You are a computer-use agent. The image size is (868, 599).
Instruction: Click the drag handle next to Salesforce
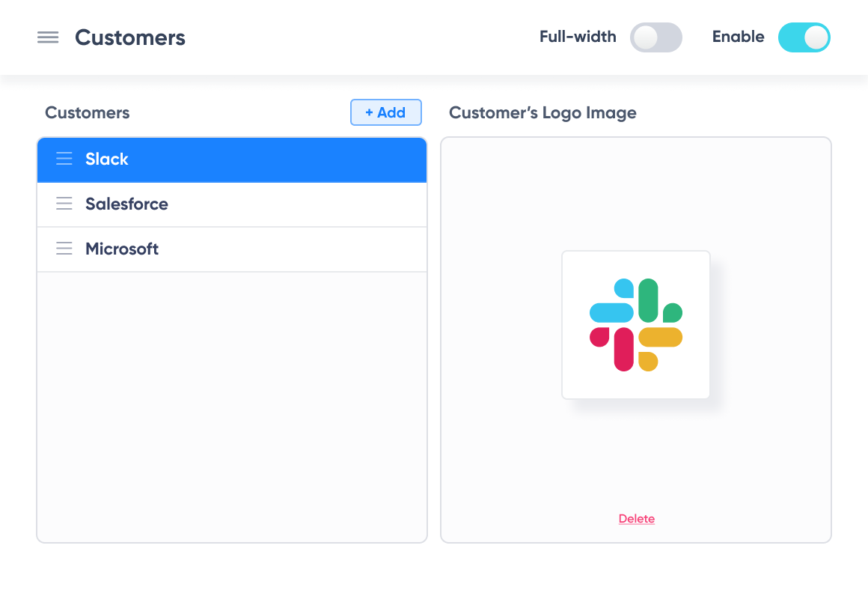64,204
